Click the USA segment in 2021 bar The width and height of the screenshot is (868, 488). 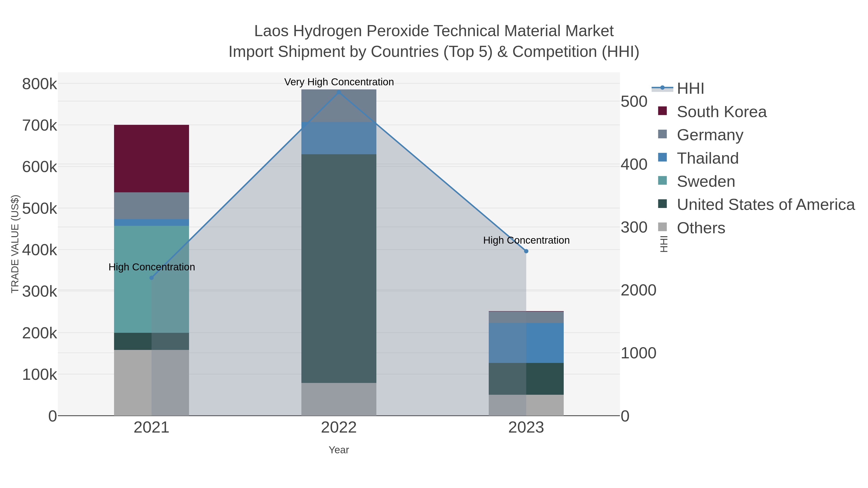click(152, 341)
